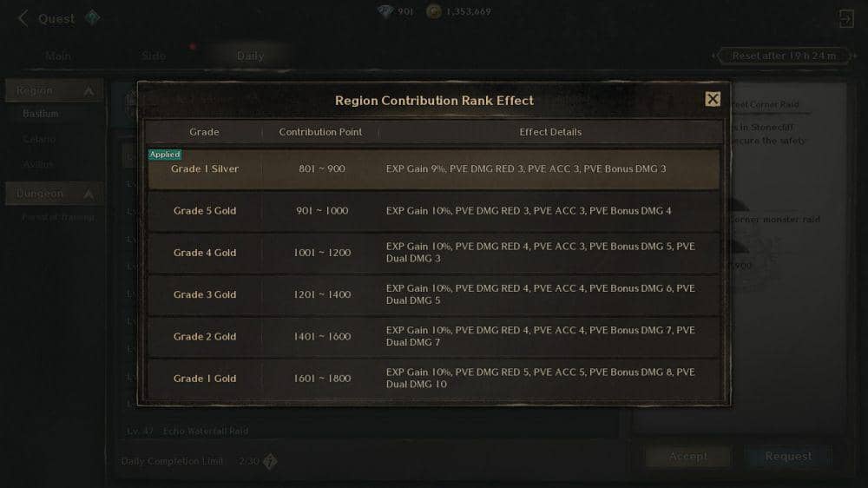
Task: Click the diamond currency icon
Action: coord(385,11)
